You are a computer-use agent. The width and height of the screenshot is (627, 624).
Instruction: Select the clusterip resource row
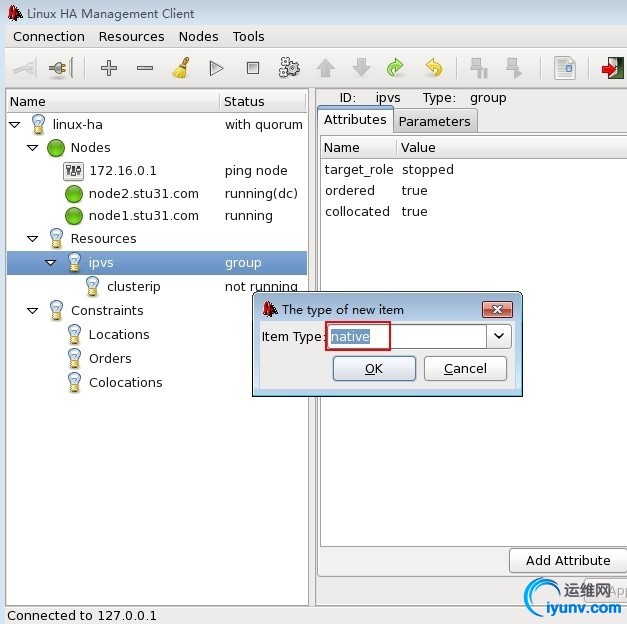coord(157,286)
